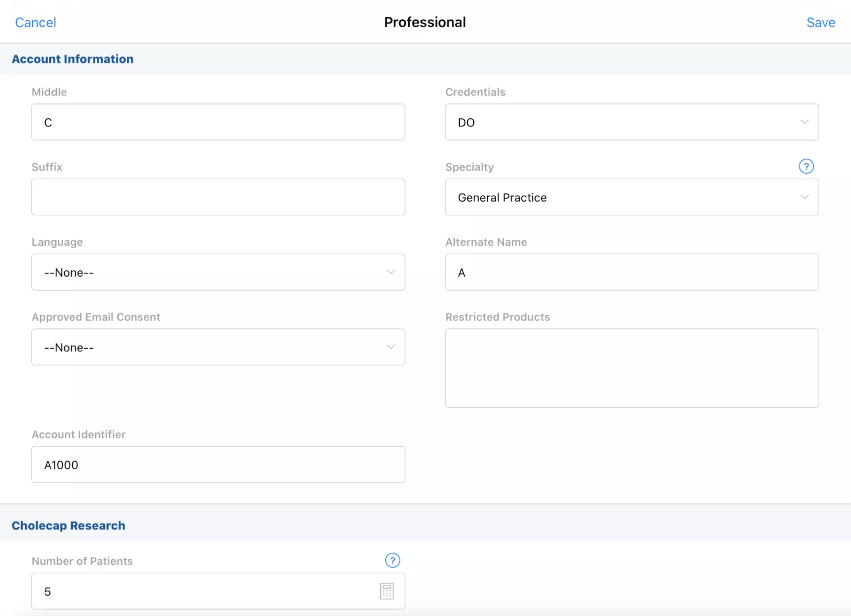The image size is (851, 616).
Task: Click the Number of Patients help icon
Action: (x=392, y=560)
